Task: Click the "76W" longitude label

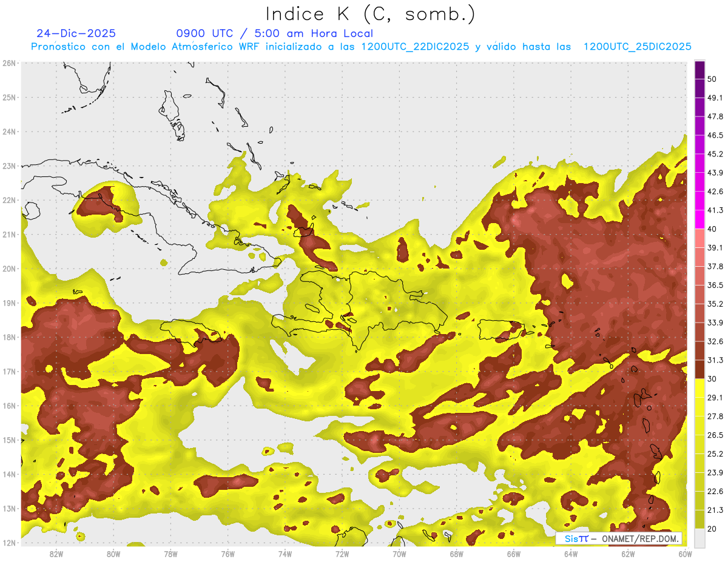Action: pyautogui.click(x=228, y=554)
